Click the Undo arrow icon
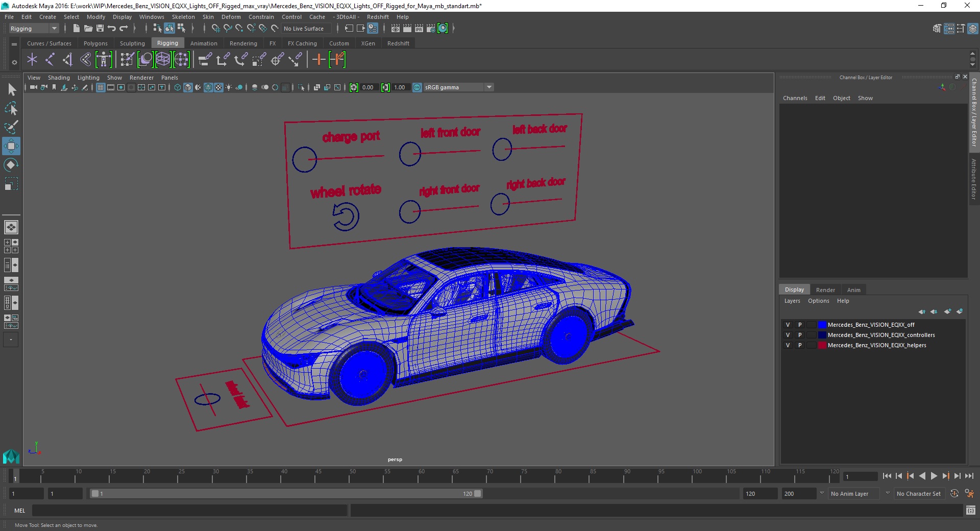 click(112, 29)
